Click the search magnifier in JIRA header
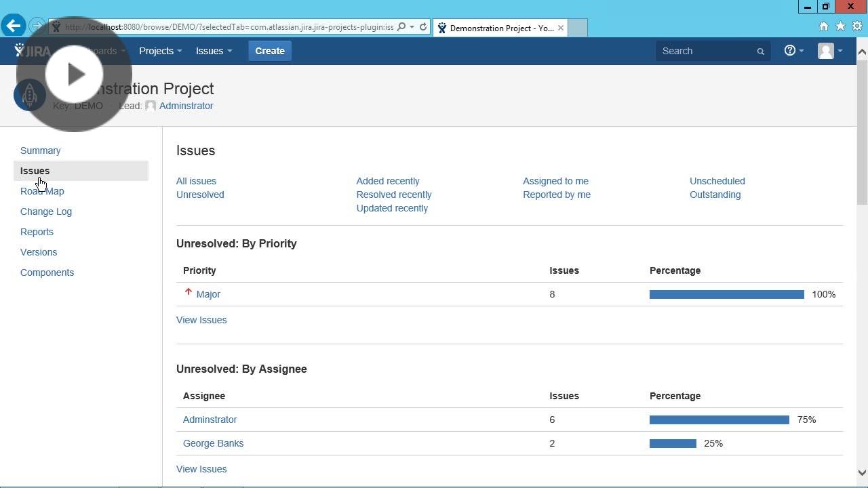Image resolution: width=868 pixels, height=488 pixels. [760, 52]
